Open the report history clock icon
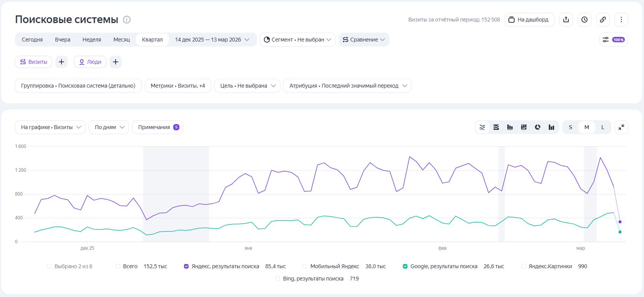This screenshot has height=297, width=644. 584,20
